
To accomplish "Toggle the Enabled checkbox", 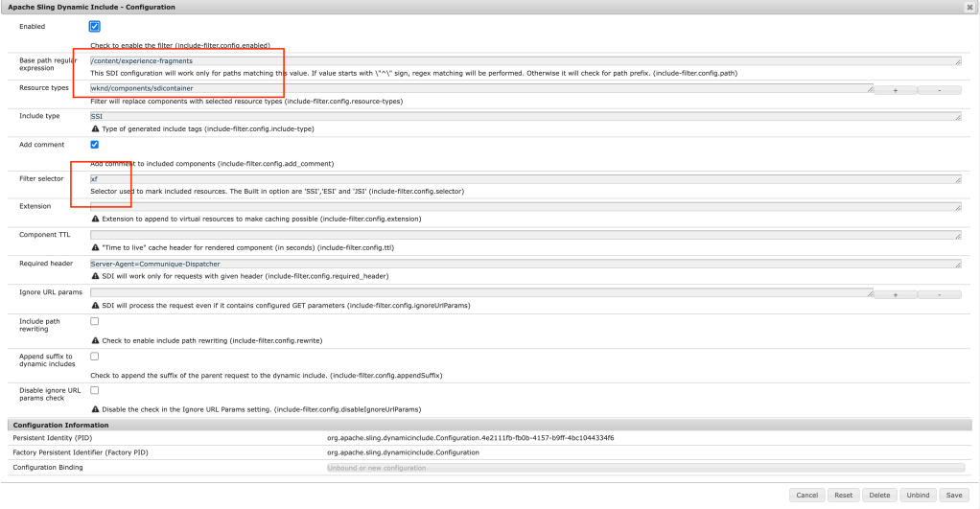I will pos(94,27).
